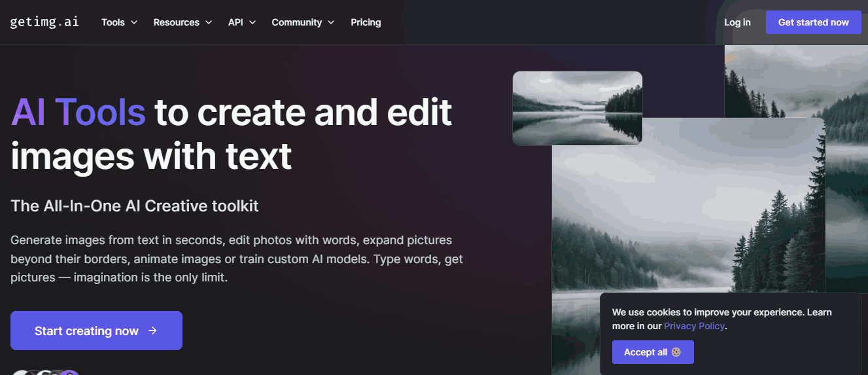This screenshot has height=375, width=868.
Task: Accept all cookies
Action: (652, 352)
